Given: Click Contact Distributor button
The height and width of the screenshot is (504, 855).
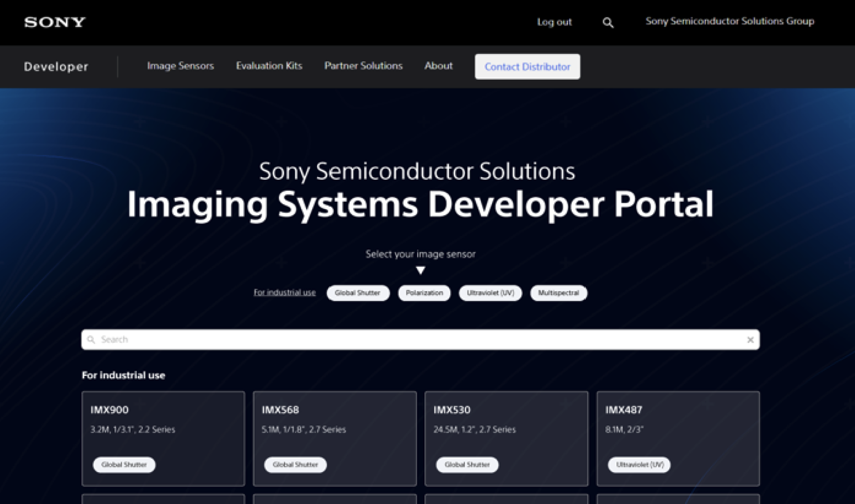Looking at the screenshot, I should (527, 66).
